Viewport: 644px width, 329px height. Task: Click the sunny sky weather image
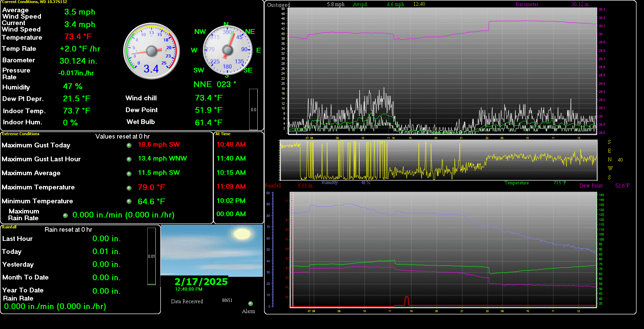click(x=212, y=250)
